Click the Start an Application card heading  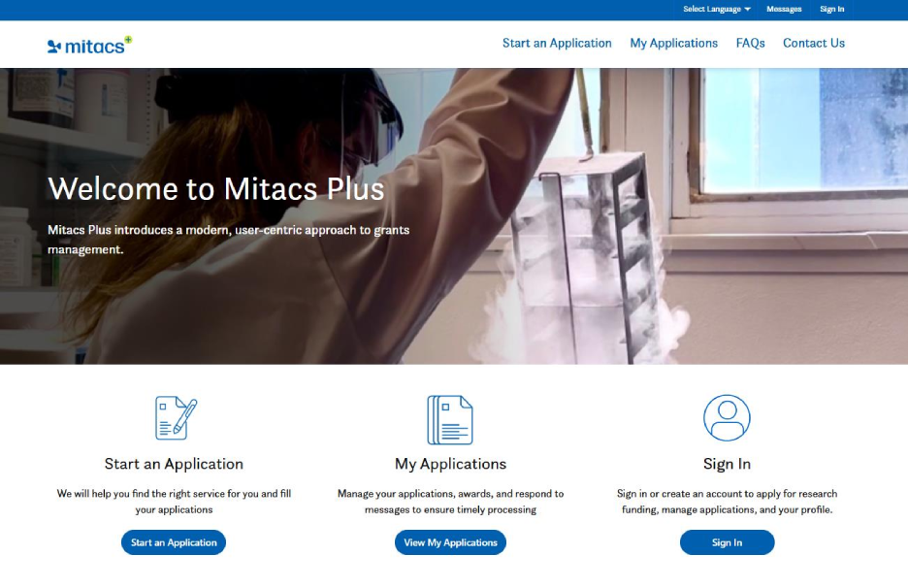tap(174, 464)
